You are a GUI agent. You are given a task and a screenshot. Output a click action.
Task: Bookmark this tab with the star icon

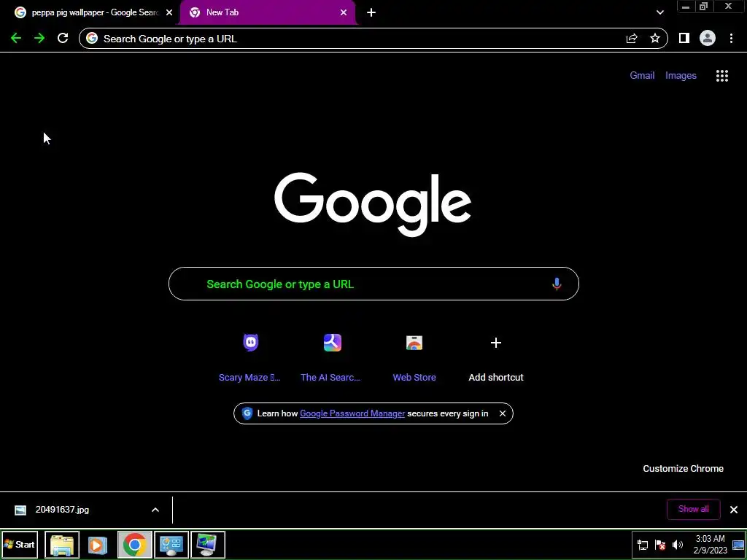pos(655,39)
